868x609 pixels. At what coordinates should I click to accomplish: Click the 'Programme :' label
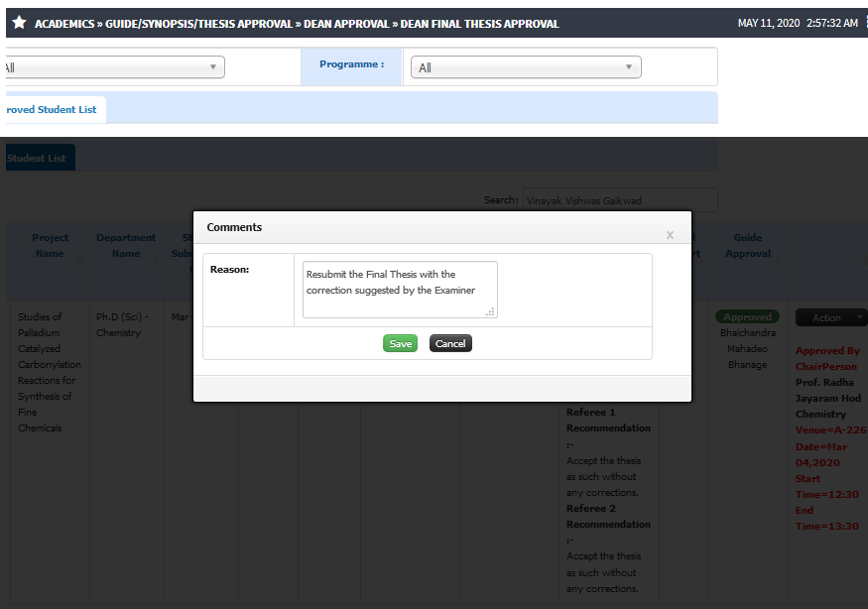coord(351,64)
